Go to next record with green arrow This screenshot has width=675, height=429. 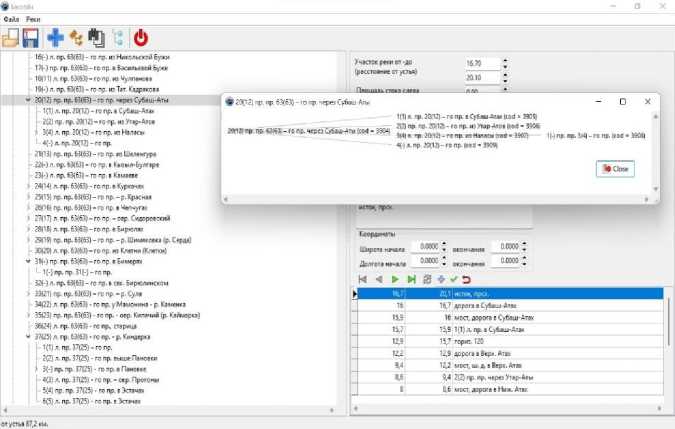pyautogui.click(x=395, y=279)
